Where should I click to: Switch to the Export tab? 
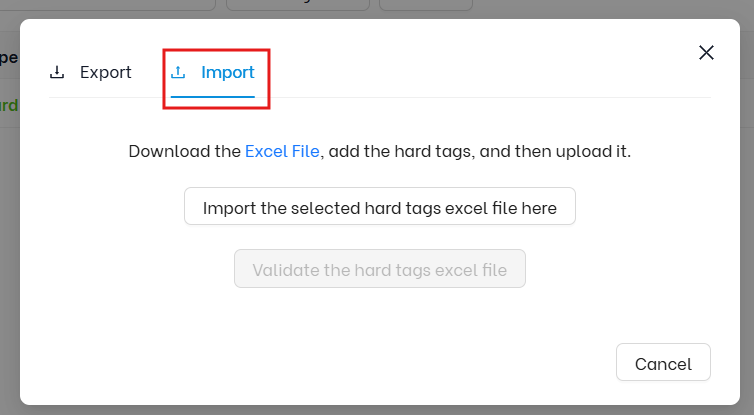point(90,72)
